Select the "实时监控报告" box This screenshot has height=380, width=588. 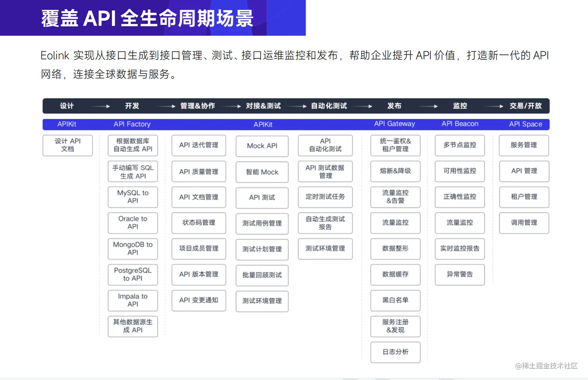460,249
